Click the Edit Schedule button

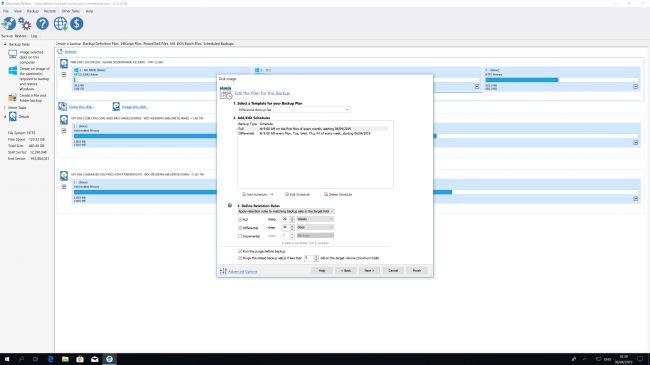point(297,194)
